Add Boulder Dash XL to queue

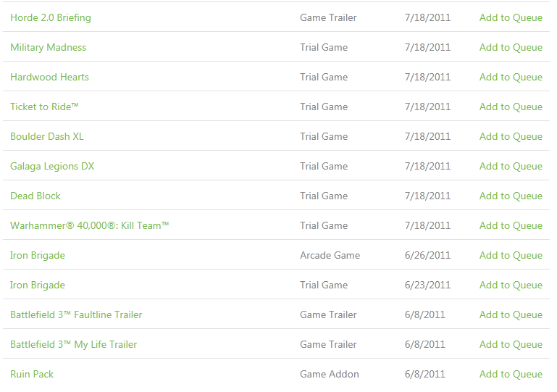click(x=511, y=136)
